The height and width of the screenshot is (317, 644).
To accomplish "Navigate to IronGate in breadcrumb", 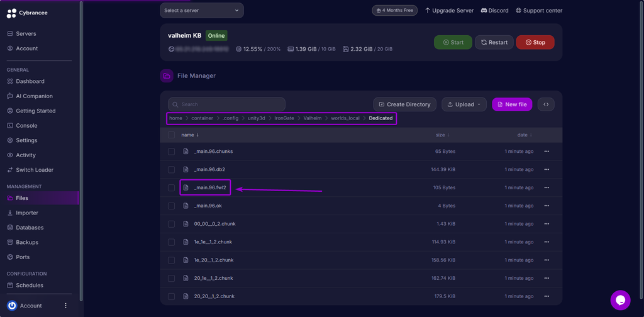I will pyautogui.click(x=284, y=118).
